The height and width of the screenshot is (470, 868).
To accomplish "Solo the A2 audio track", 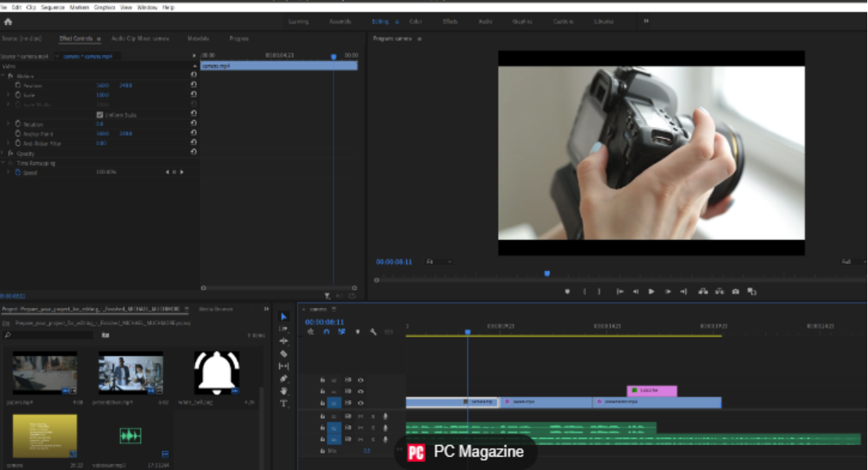I will (373, 427).
